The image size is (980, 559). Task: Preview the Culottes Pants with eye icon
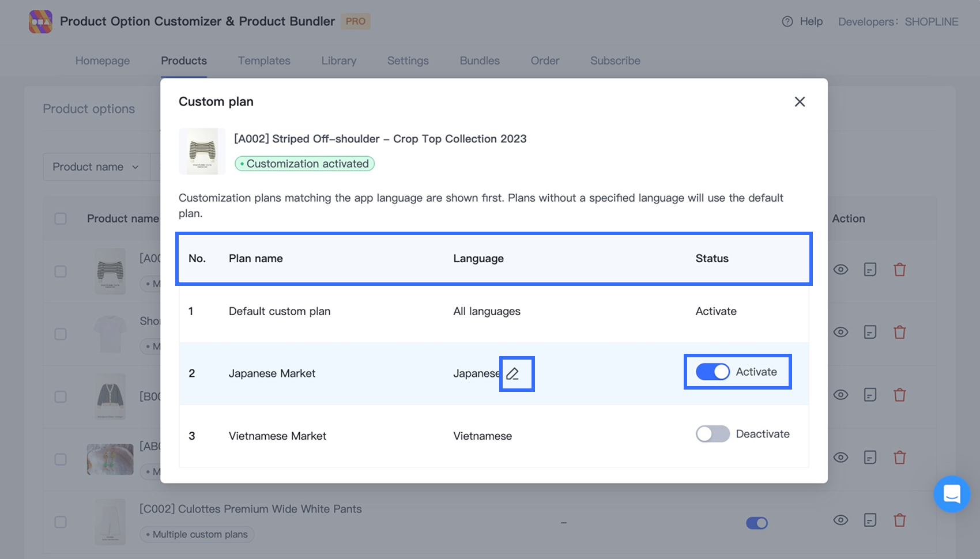point(840,520)
